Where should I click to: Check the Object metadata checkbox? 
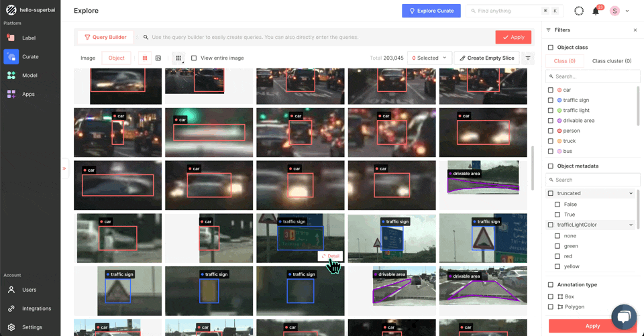tap(550, 166)
